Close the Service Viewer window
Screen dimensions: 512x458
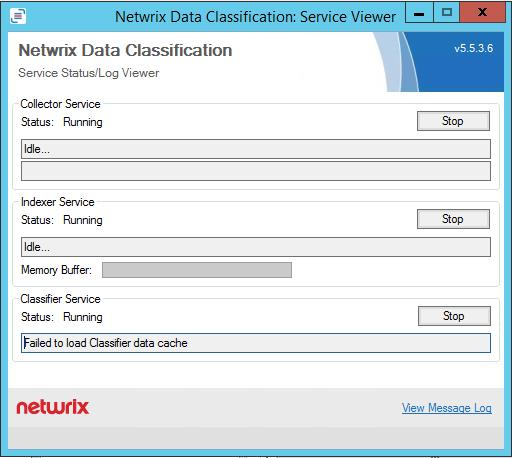click(482, 13)
